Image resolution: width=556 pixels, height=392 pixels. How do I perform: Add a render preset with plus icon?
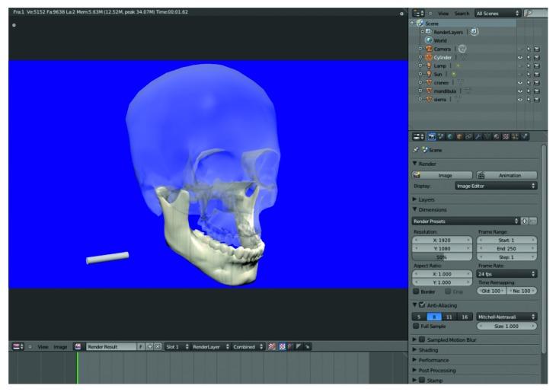click(525, 221)
